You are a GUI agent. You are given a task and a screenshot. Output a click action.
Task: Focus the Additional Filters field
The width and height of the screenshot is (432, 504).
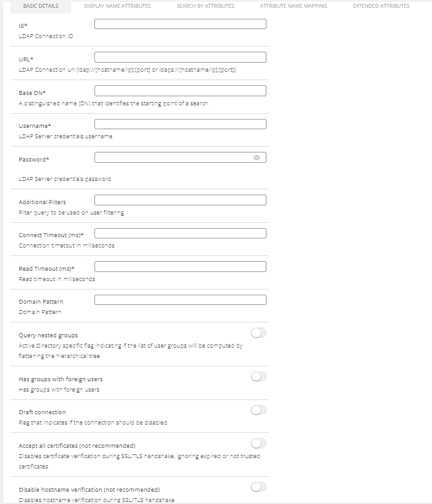[180, 200]
